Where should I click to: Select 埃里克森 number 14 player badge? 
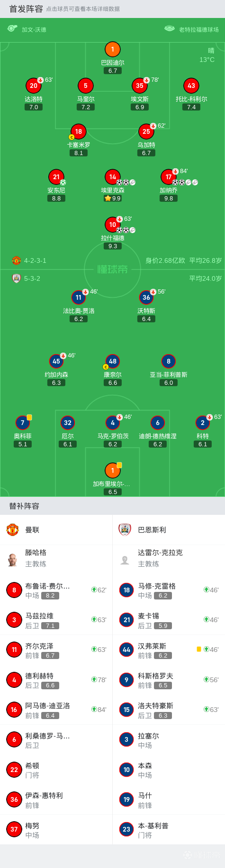(112, 177)
